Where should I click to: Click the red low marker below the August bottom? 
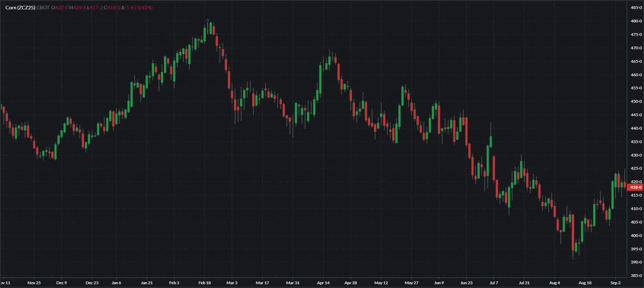pyautogui.click(x=573, y=258)
